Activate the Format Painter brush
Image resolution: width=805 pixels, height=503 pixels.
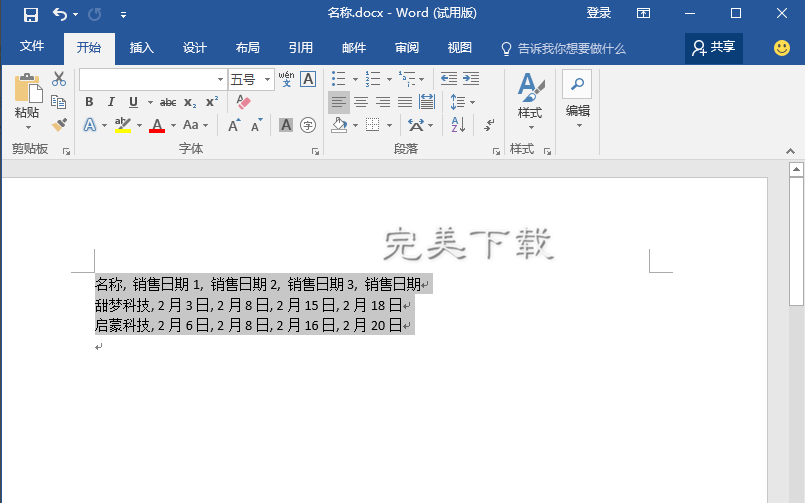coord(59,124)
